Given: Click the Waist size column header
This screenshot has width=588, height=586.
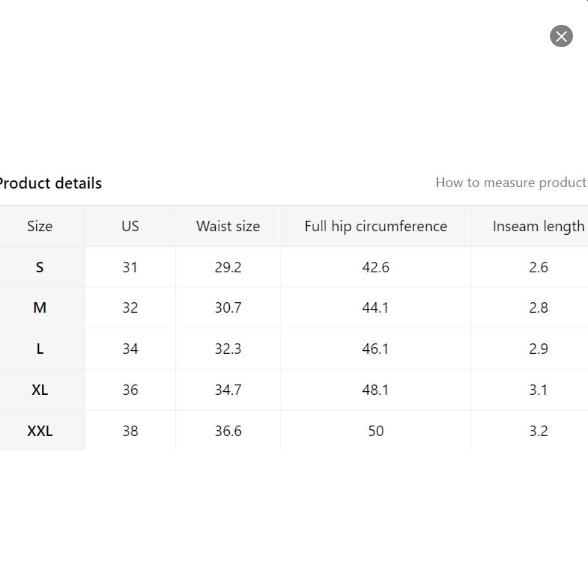Looking at the screenshot, I should coord(228,226).
